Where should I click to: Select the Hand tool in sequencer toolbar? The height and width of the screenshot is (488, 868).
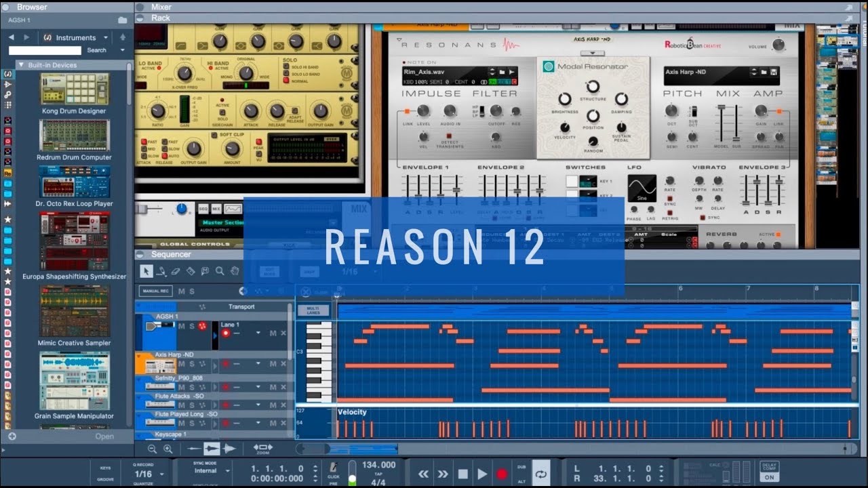click(235, 271)
